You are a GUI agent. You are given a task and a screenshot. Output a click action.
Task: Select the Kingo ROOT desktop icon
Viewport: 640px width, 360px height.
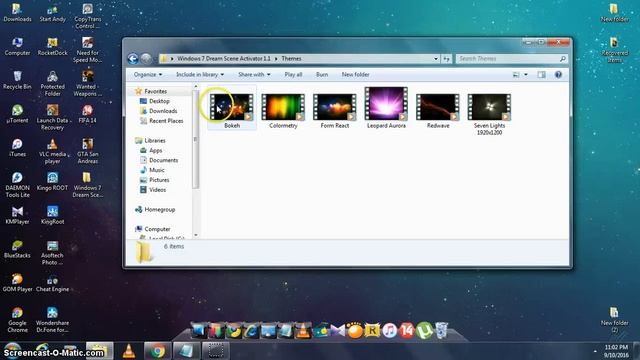coord(52,181)
